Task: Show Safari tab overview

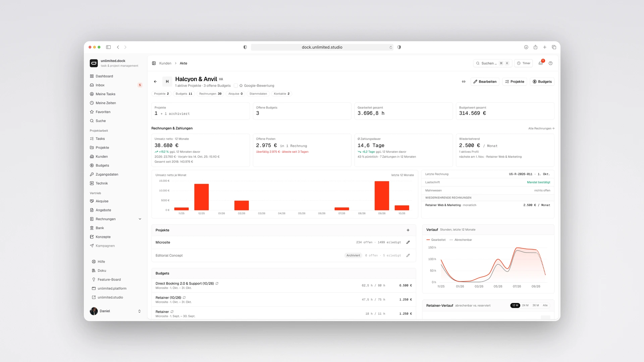Action: click(554, 47)
